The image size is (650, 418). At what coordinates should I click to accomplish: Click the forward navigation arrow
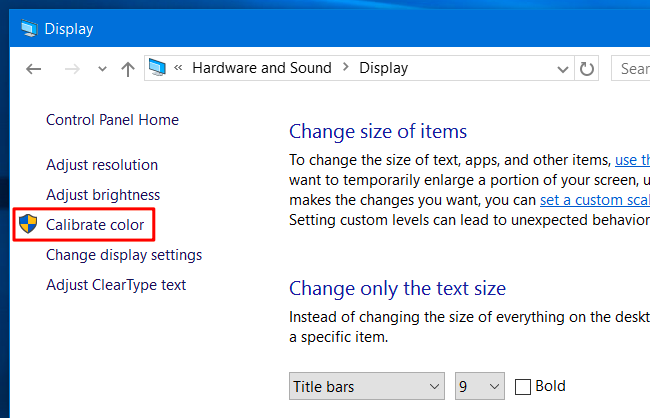[73, 69]
